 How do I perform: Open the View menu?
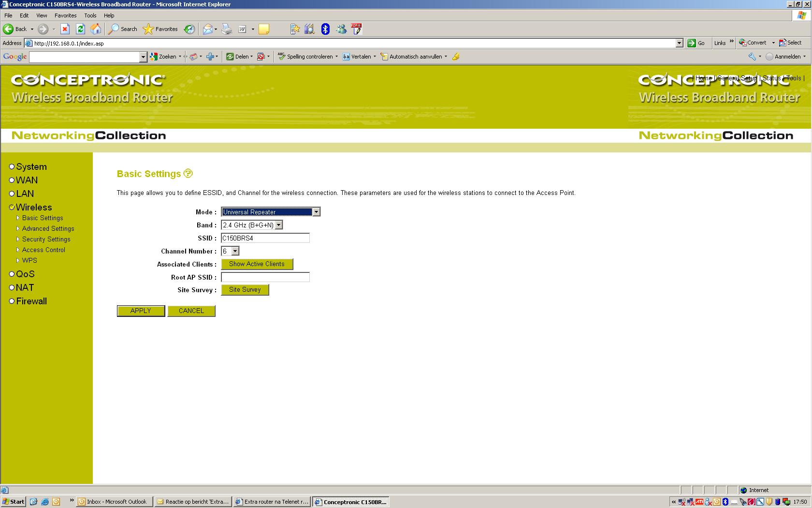click(42, 15)
